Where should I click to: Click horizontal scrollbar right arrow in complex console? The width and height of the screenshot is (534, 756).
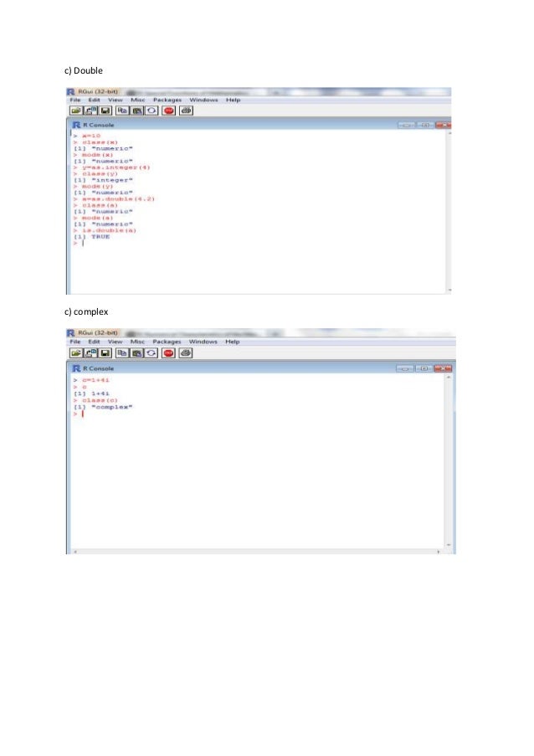[x=438, y=551]
